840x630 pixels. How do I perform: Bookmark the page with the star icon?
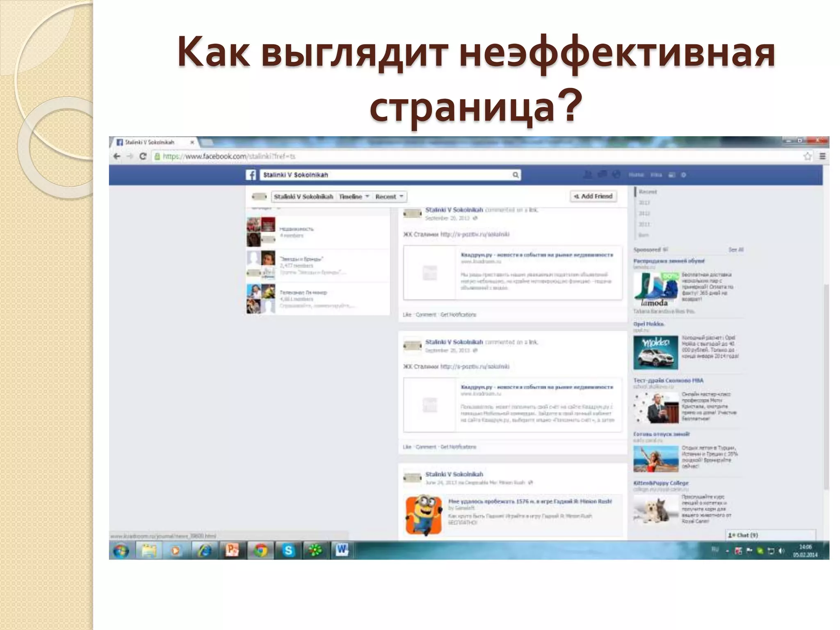(x=808, y=156)
